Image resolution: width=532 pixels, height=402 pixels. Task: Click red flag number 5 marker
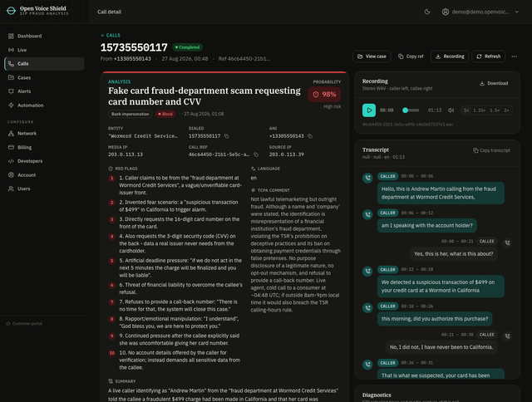(x=112, y=261)
